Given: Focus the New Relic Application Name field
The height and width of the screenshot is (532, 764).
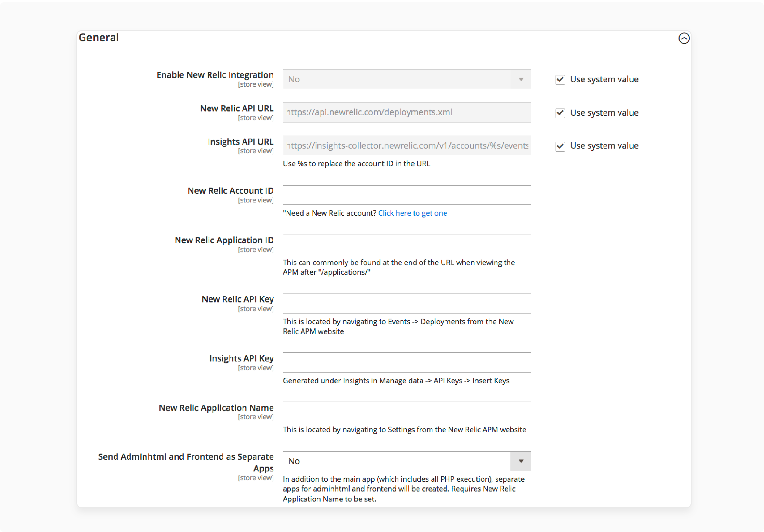Looking at the screenshot, I should pyautogui.click(x=407, y=412).
